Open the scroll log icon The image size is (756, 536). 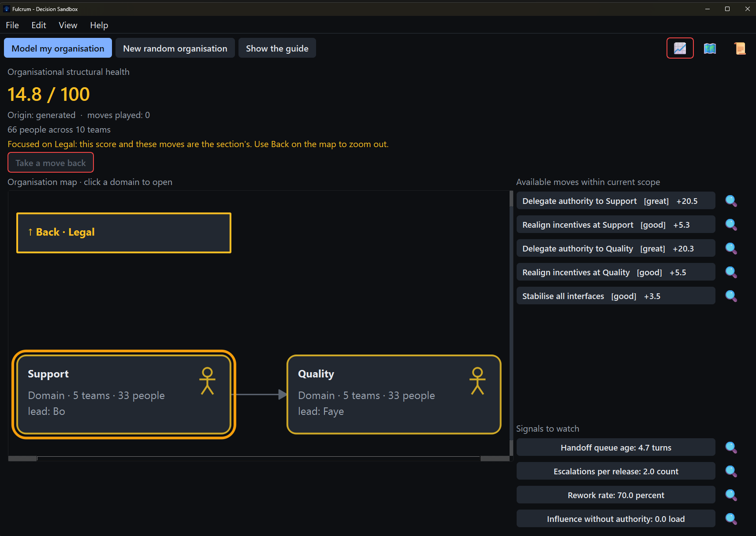[739, 48]
